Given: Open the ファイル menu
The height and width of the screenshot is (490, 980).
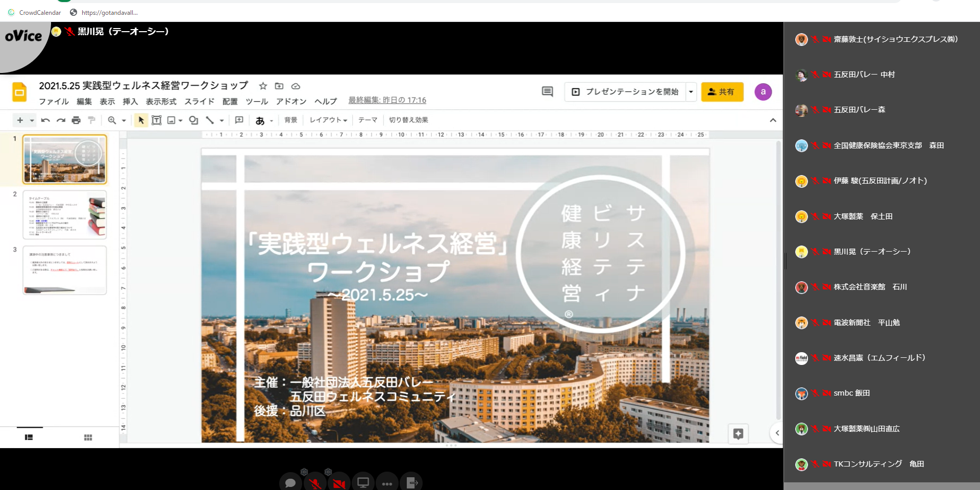Looking at the screenshot, I should (x=54, y=102).
